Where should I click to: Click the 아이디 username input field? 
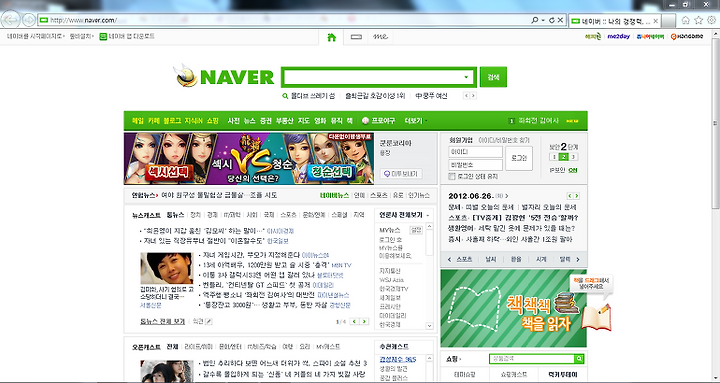(x=475, y=152)
